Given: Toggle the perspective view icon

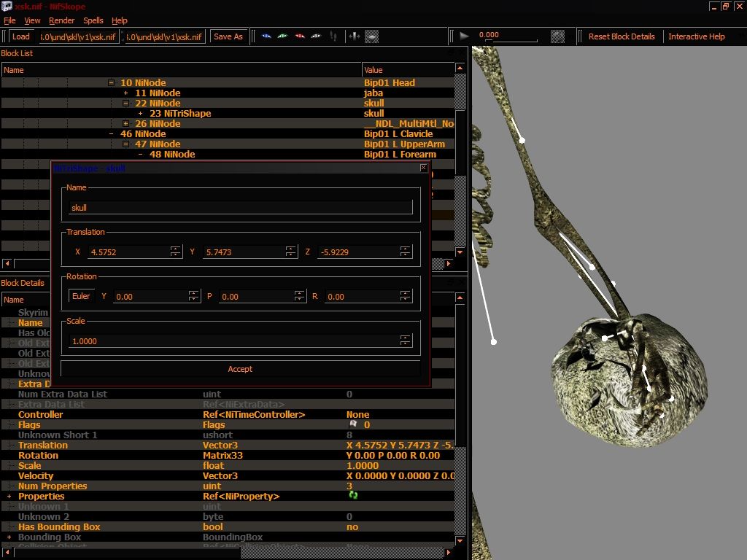Looking at the screenshot, I should (371, 36).
